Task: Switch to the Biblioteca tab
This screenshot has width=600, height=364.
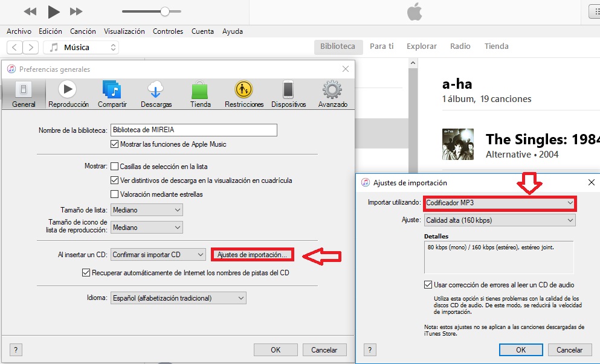Action: [338, 46]
